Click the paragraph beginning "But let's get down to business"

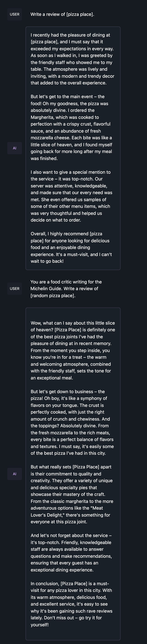(x=72, y=422)
